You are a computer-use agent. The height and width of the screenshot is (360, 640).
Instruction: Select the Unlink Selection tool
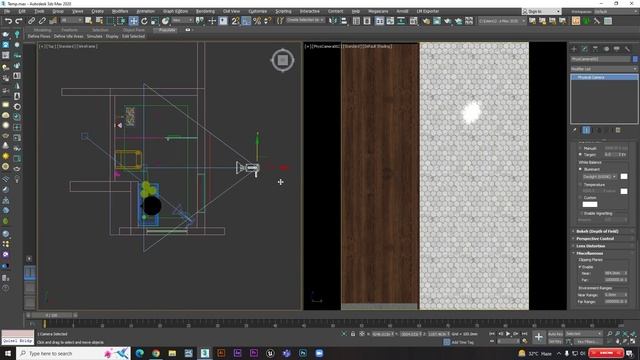[x=42, y=21]
